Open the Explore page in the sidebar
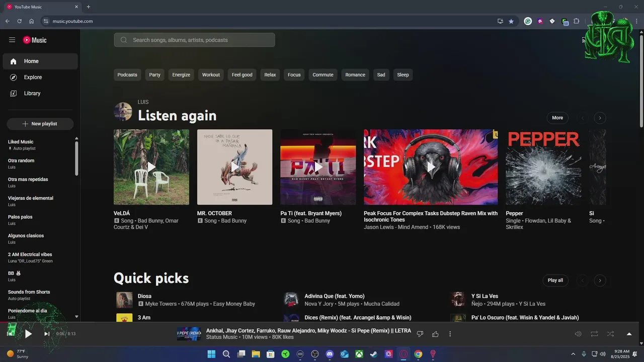 click(40, 77)
